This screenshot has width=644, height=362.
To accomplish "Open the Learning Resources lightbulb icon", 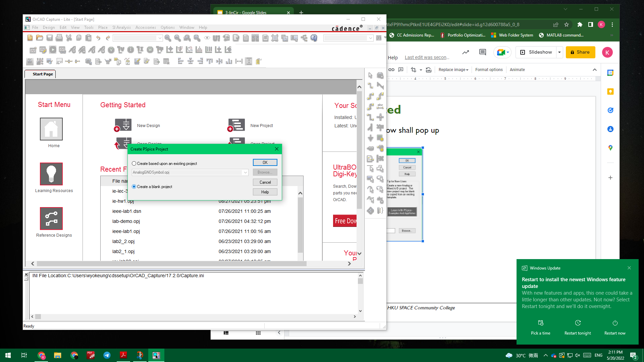I will pyautogui.click(x=51, y=174).
